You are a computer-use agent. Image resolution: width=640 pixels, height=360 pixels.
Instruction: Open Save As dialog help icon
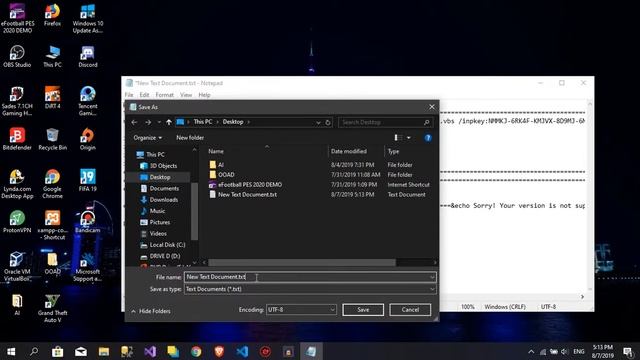click(428, 138)
